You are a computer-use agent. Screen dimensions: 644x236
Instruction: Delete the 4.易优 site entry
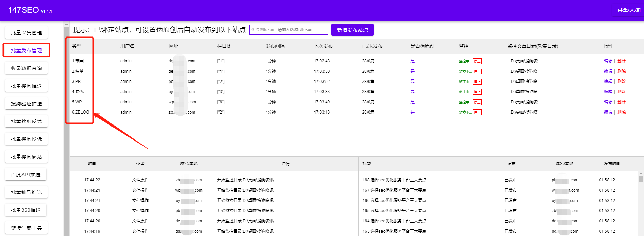click(x=621, y=92)
